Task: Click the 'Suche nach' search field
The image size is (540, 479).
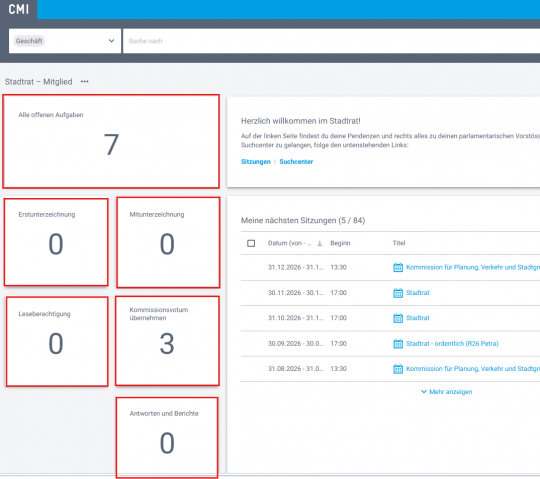Action: point(331,41)
